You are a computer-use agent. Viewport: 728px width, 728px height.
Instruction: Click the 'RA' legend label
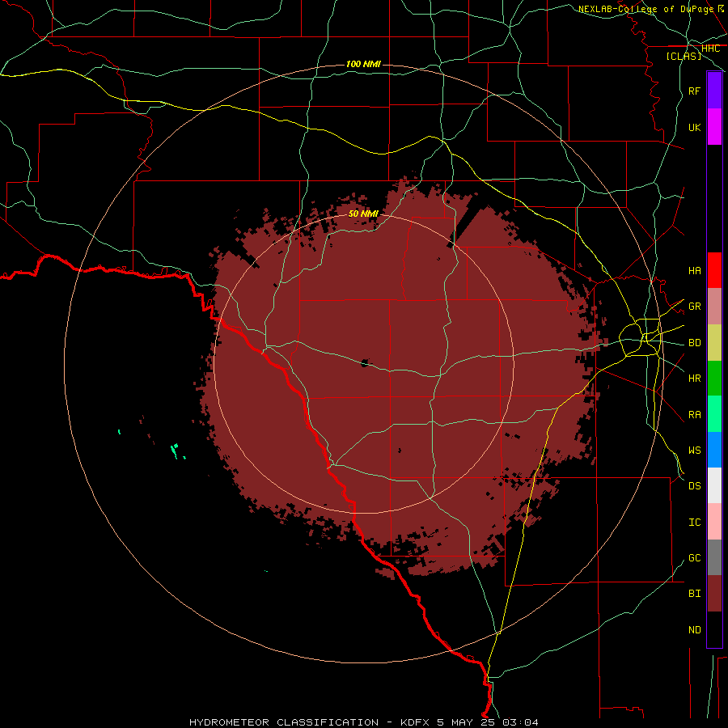coord(694,415)
